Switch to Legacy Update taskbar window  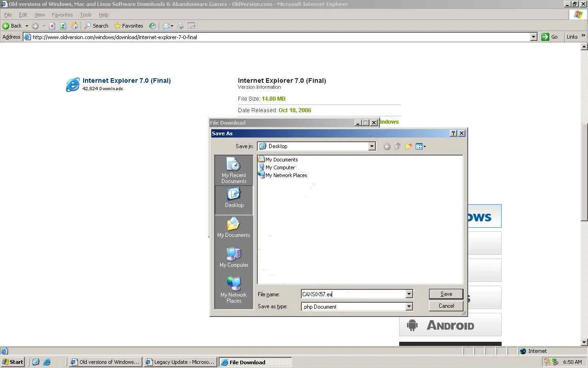(x=180, y=362)
